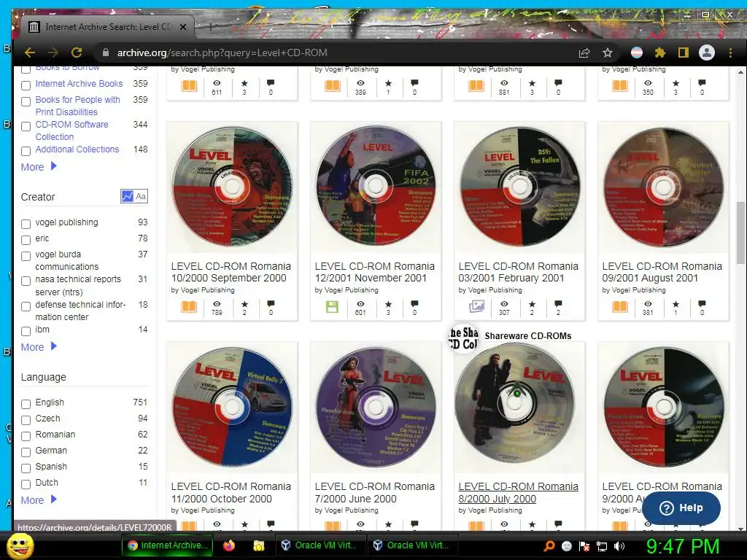
Task: Click the FIFA 2002 LEVEL disc thumbnail
Action: tap(376, 187)
